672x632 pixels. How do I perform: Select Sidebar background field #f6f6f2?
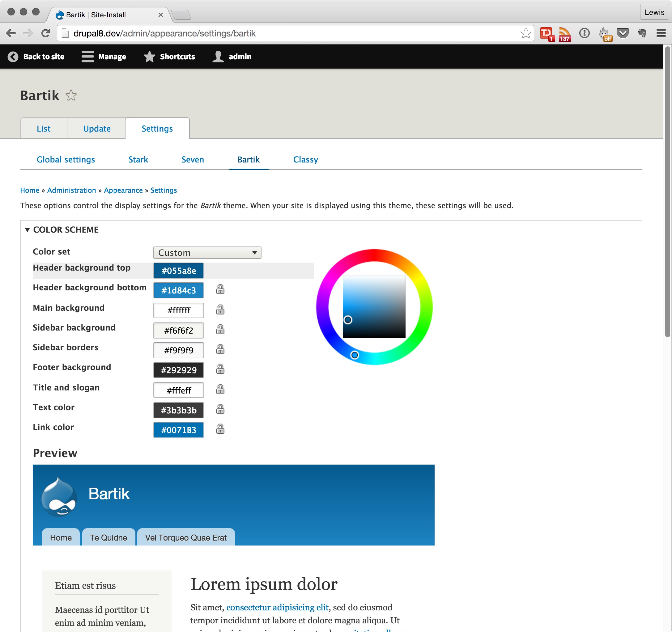point(178,330)
